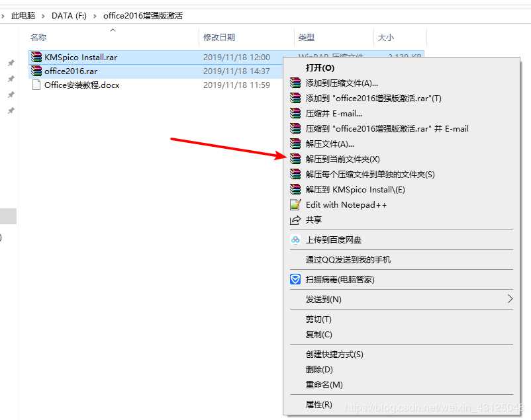
Task: Sort by the 大小 column header
Action: click(x=386, y=37)
